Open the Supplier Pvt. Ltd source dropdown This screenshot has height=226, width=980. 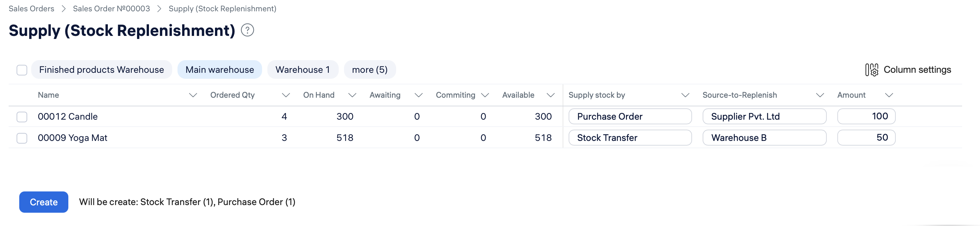(x=764, y=116)
